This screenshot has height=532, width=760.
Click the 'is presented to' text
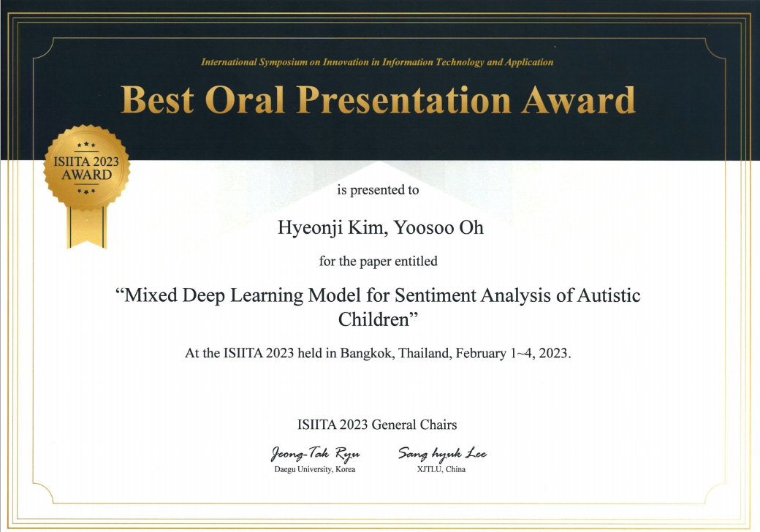pos(378,190)
